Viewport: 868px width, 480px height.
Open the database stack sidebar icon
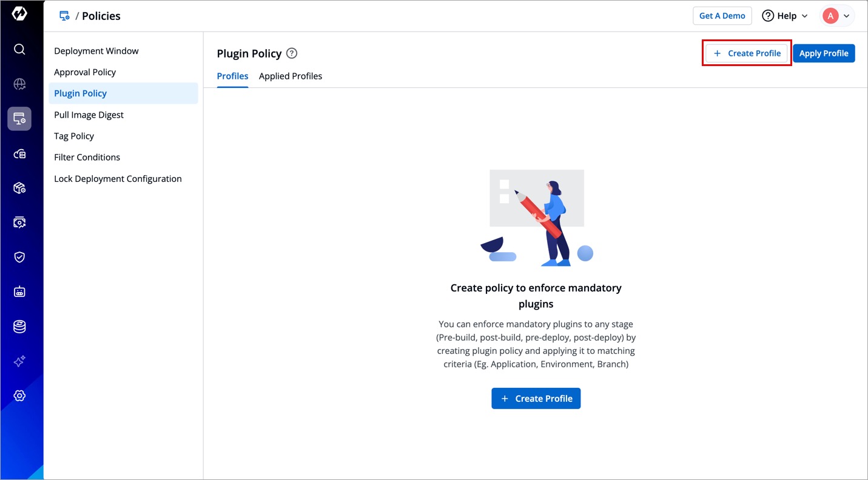point(19,327)
